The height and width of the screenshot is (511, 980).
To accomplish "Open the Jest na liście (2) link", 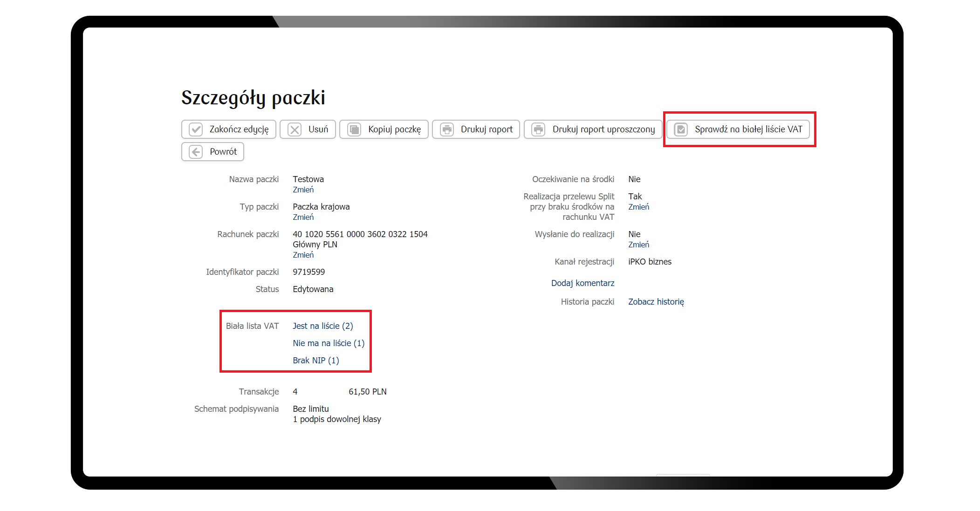I will pyautogui.click(x=322, y=326).
